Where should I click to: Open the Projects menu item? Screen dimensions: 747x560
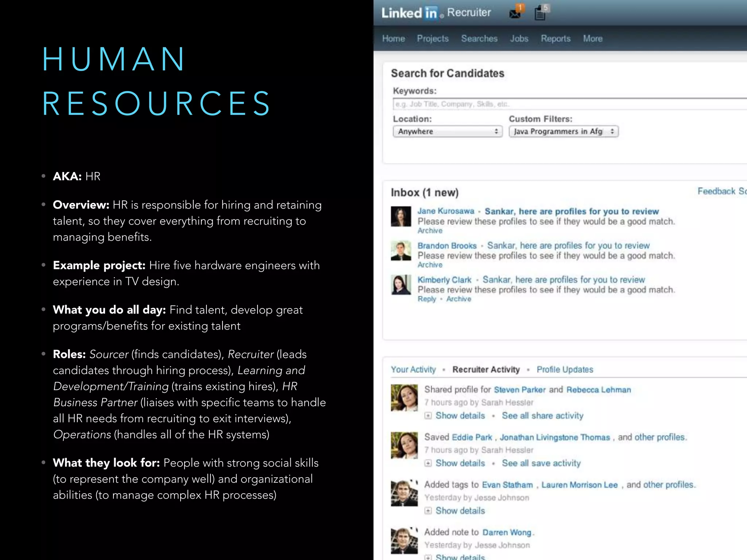click(433, 39)
